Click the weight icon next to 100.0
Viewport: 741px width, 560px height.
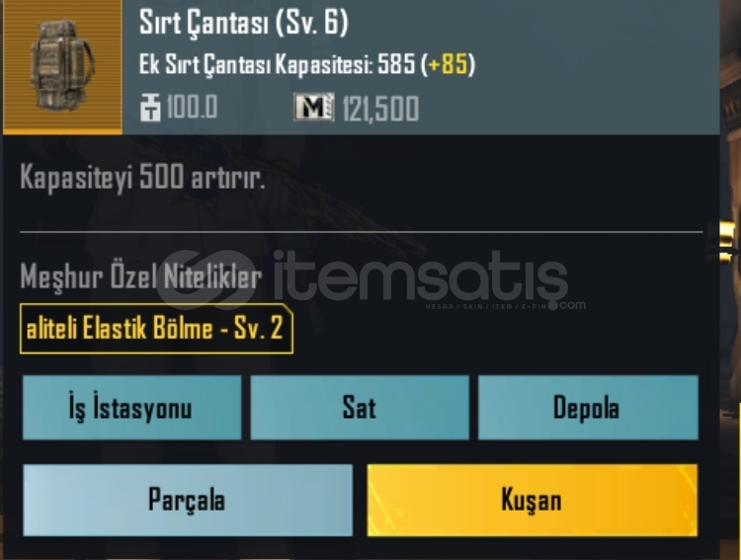click(x=150, y=108)
